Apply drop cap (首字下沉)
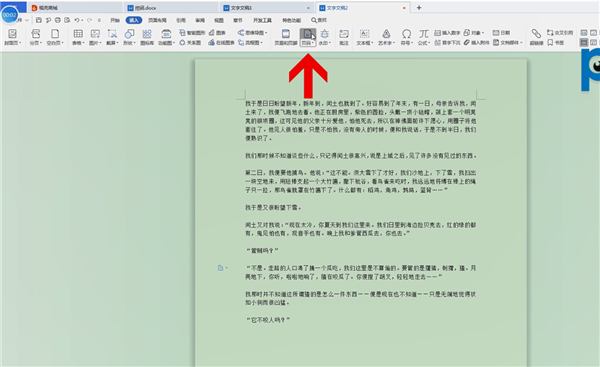Image resolution: width=600 pixels, height=367 pixels. [x=447, y=42]
